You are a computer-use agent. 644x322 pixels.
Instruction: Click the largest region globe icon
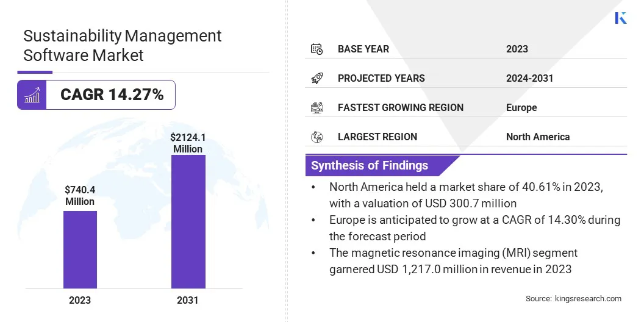(x=317, y=137)
